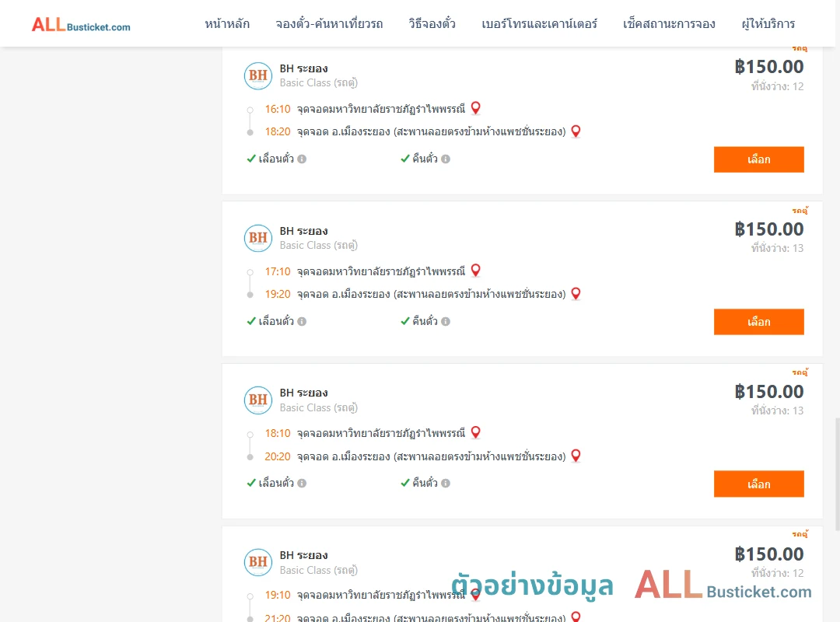Open map pin for 21:20 arrival stop
The width and height of the screenshot is (840, 622).
[x=576, y=616]
